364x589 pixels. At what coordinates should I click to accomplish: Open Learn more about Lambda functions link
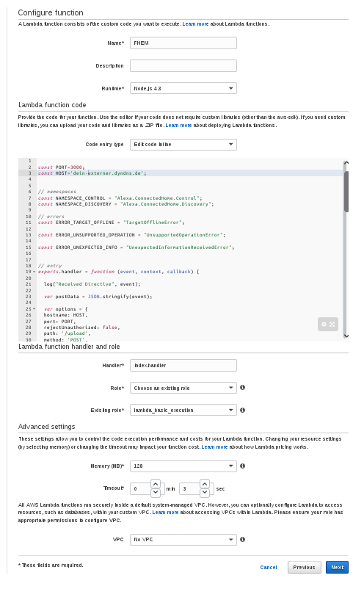tap(195, 24)
